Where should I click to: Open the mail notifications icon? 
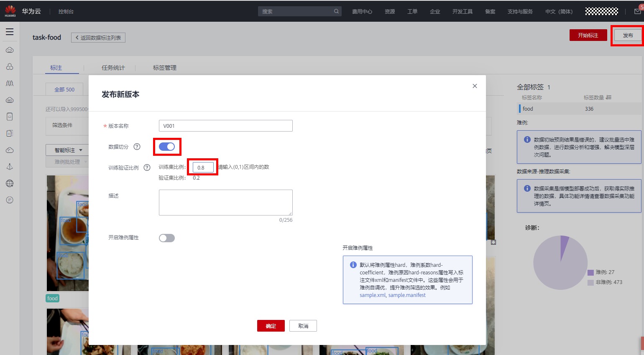[637, 11]
